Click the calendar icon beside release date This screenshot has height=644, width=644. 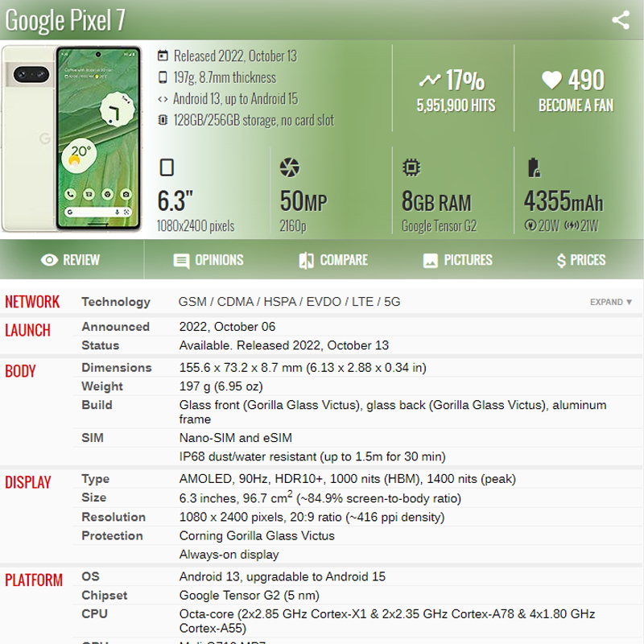[x=163, y=56]
